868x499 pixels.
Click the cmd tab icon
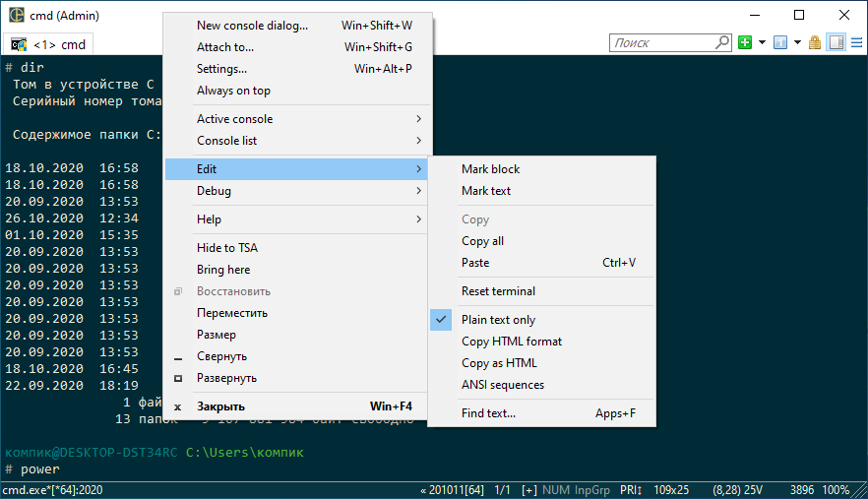(x=19, y=44)
